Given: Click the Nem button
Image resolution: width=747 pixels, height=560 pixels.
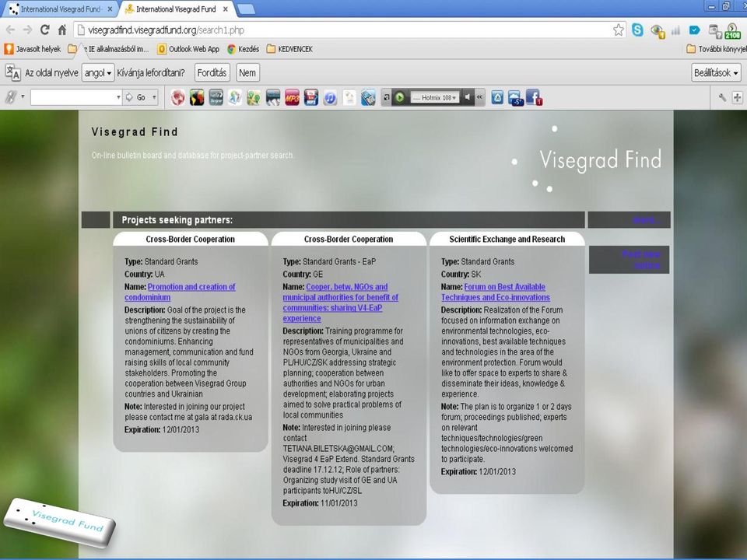Looking at the screenshot, I should [247, 73].
